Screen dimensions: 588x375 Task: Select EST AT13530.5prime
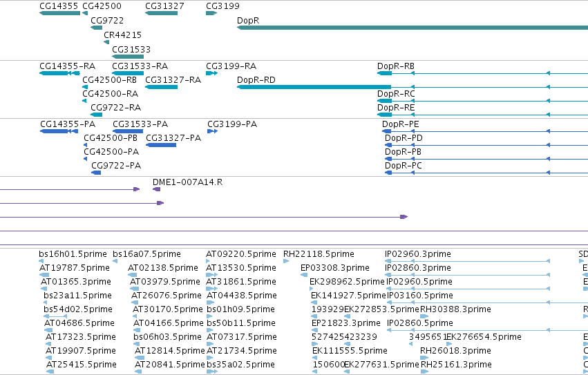coord(212,276)
